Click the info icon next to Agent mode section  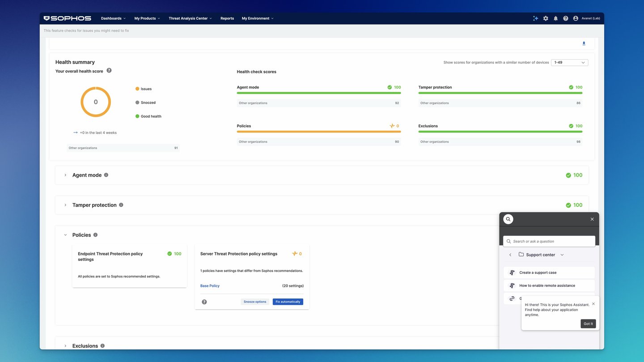point(106,175)
